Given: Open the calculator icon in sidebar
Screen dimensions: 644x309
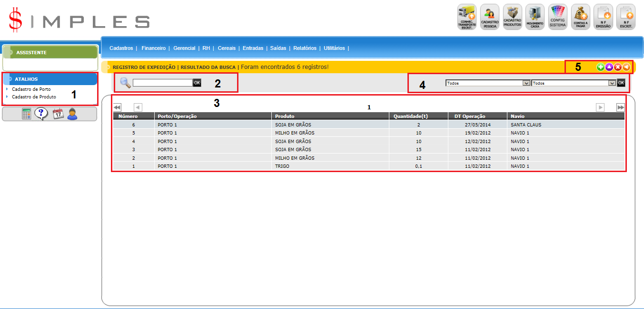Looking at the screenshot, I should pyautogui.click(x=27, y=114).
